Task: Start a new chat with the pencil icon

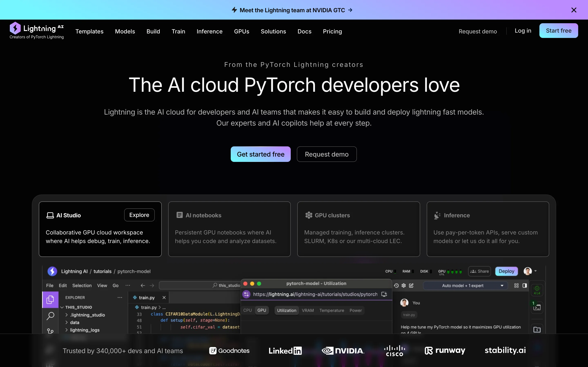Action: (411, 285)
